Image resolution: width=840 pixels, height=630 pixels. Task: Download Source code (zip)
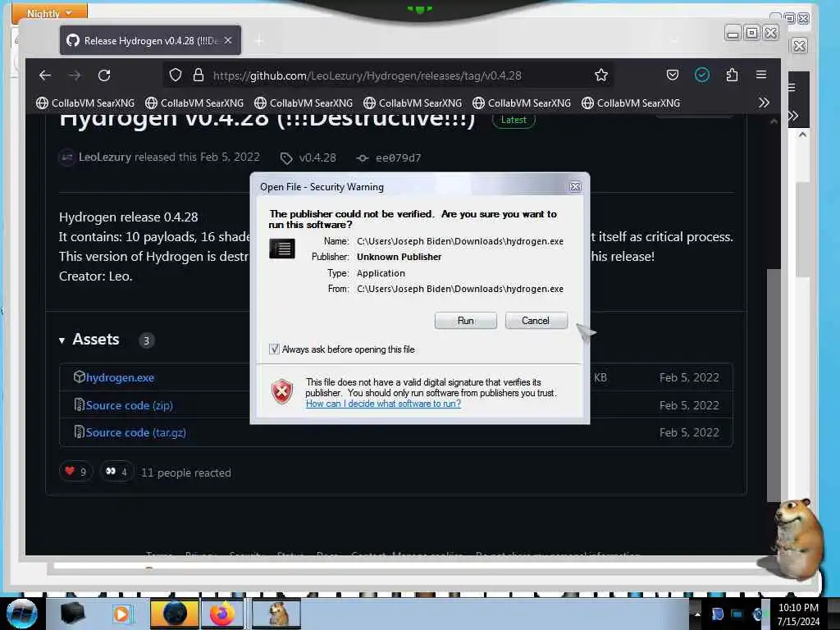[x=129, y=405]
